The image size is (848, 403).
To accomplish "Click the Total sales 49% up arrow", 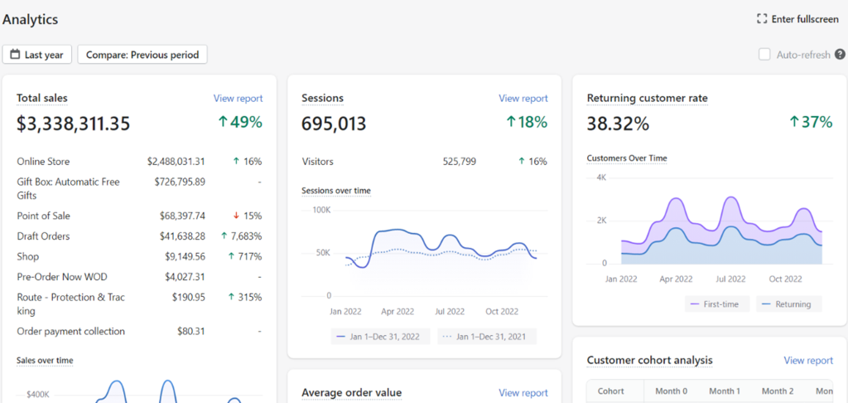I will (x=223, y=122).
